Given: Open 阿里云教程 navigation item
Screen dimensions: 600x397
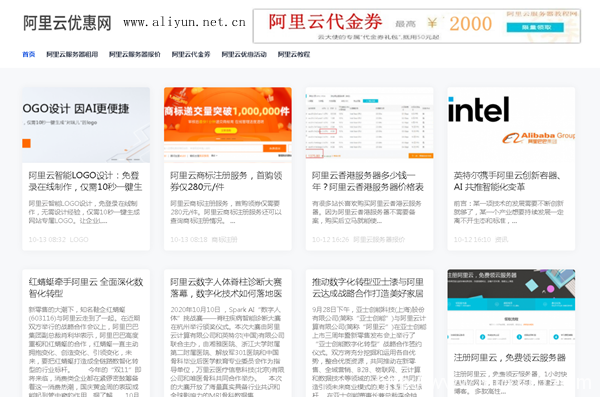Looking at the screenshot, I should point(294,54).
